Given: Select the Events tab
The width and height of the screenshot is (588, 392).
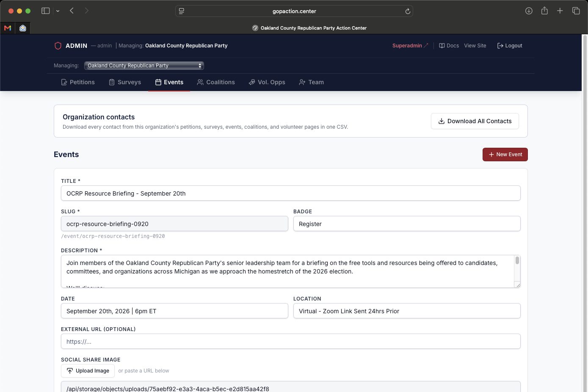Looking at the screenshot, I should click(169, 82).
